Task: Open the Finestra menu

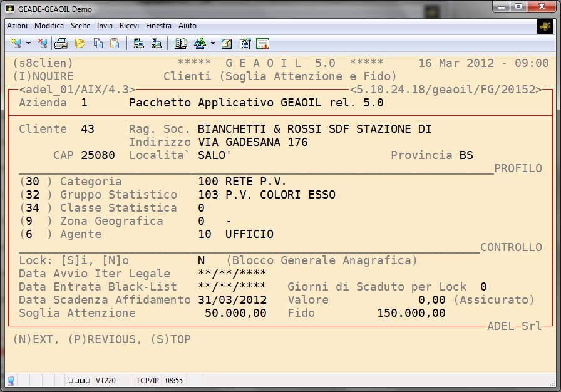Action: (158, 26)
